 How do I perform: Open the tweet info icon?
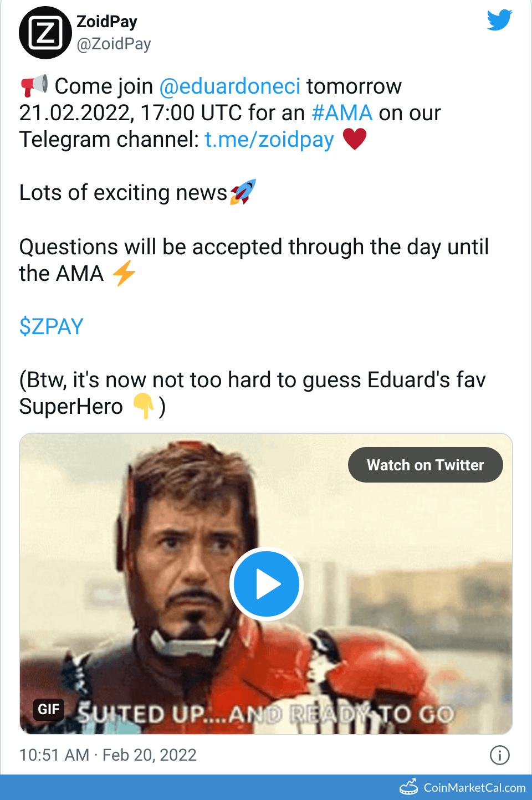(x=499, y=755)
